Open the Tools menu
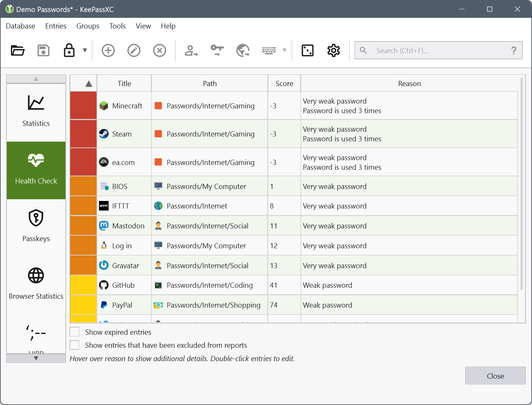 tap(117, 26)
